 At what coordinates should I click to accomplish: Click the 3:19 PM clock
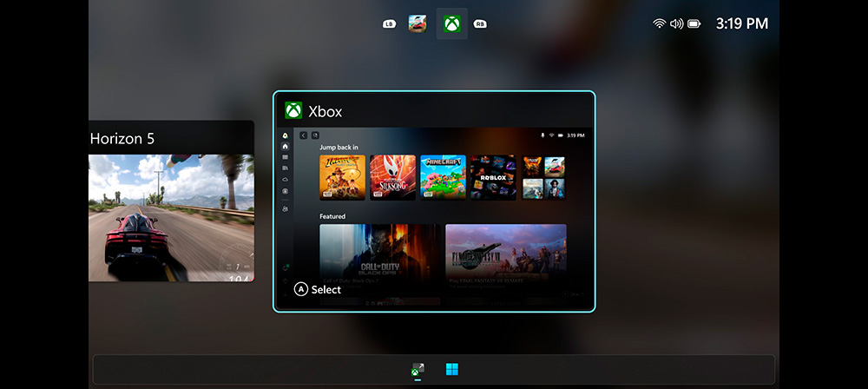click(x=741, y=23)
